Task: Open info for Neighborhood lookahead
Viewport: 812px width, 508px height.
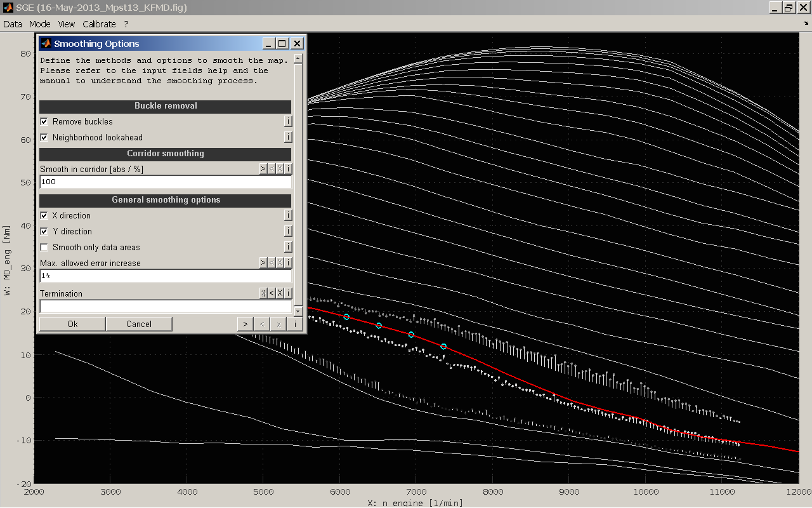Action: coord(288,137)
